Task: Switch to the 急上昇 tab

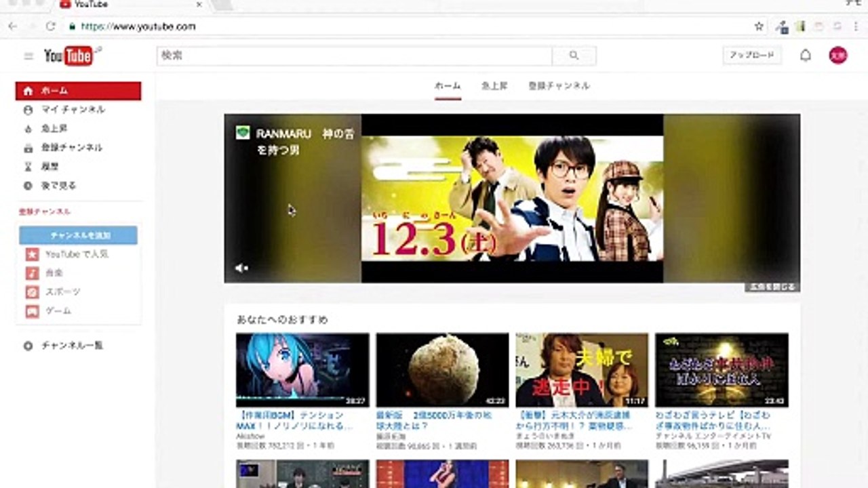Action: point(494,86)
